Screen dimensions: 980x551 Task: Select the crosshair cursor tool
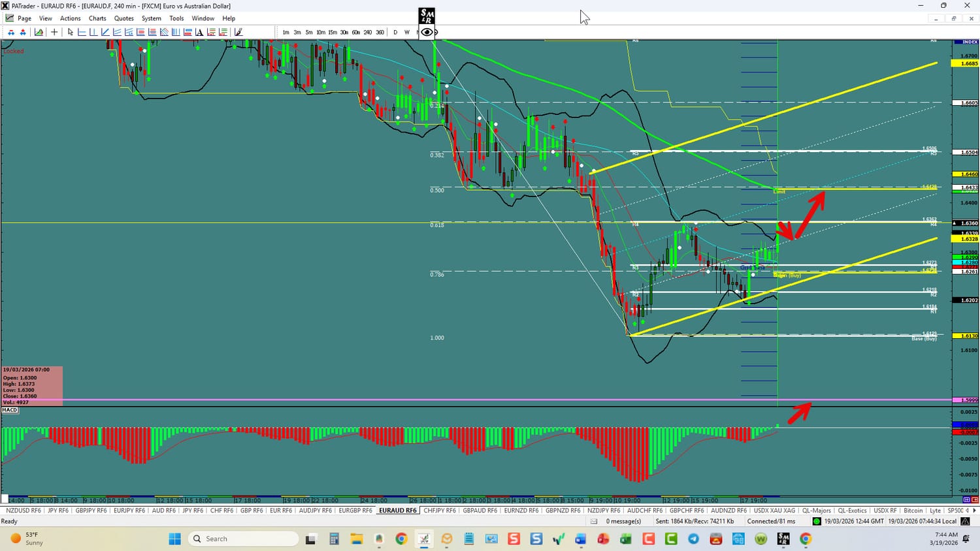pos(54,32)
